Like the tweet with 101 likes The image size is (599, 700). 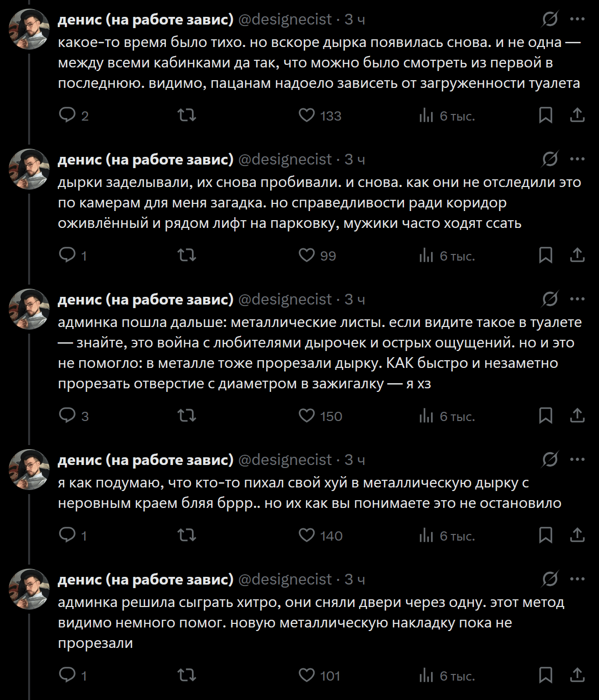306,675
